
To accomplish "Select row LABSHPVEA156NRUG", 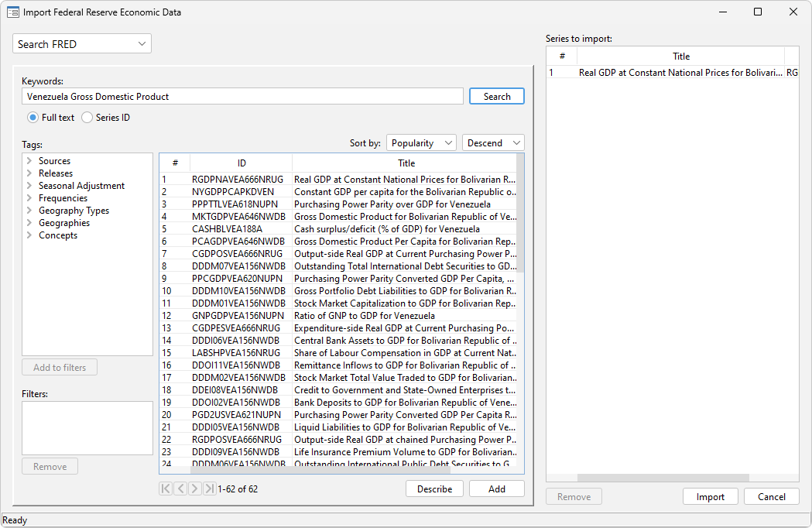I will [338, 353].
